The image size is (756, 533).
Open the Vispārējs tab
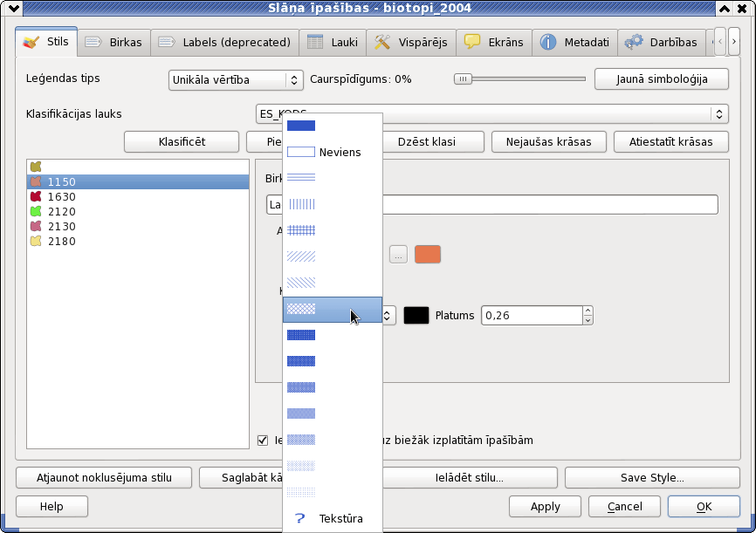(x=411, y=43)
